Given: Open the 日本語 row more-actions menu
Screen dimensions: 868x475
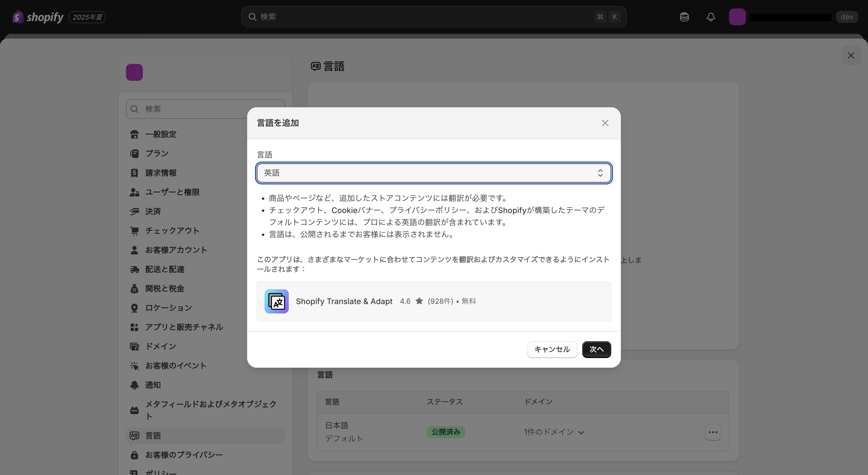Looking at the screenshot, I should click(713, 432).
